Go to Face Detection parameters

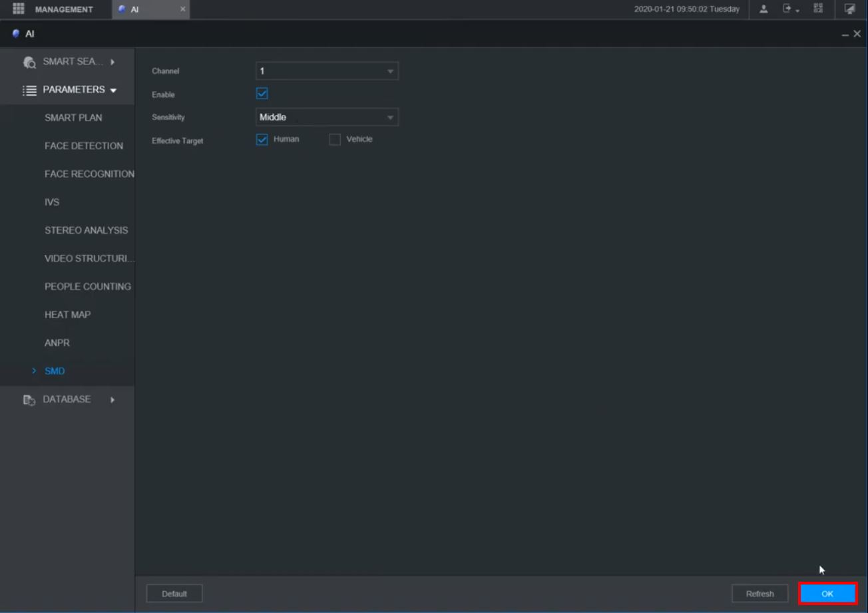click(x=84, y=146)
